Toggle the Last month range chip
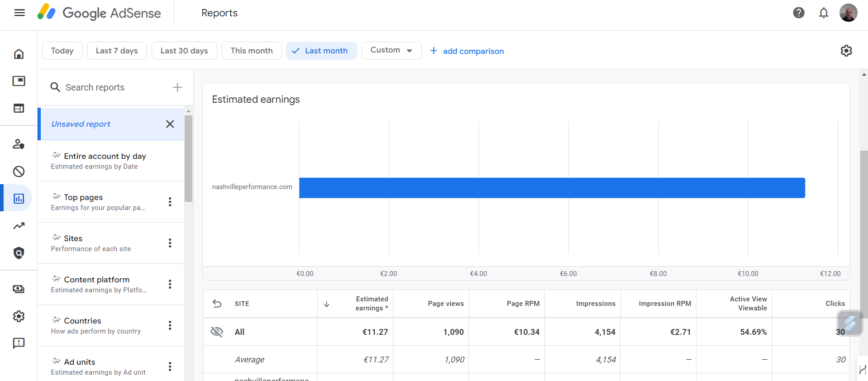Viewport: 868px width, 381px height. 321,51
